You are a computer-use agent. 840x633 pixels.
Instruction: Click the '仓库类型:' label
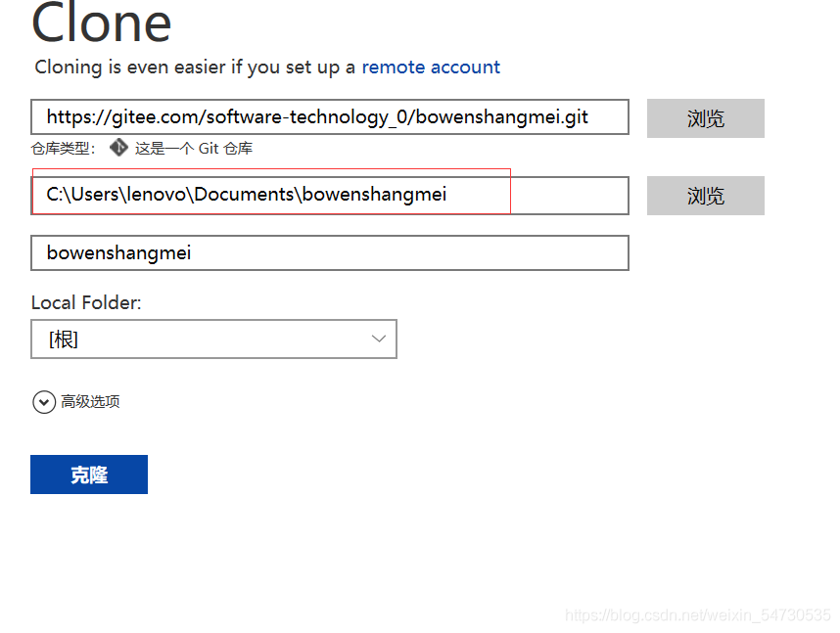pos(64,149)
